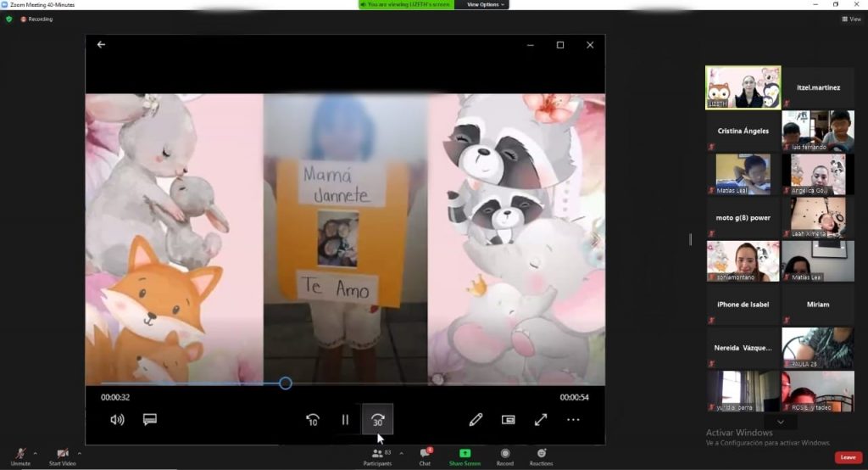The width and height of the screenshot is (868, 470).
Task: Select Angélica Go.. video thumbnail
Action: (x=818, y=174)
